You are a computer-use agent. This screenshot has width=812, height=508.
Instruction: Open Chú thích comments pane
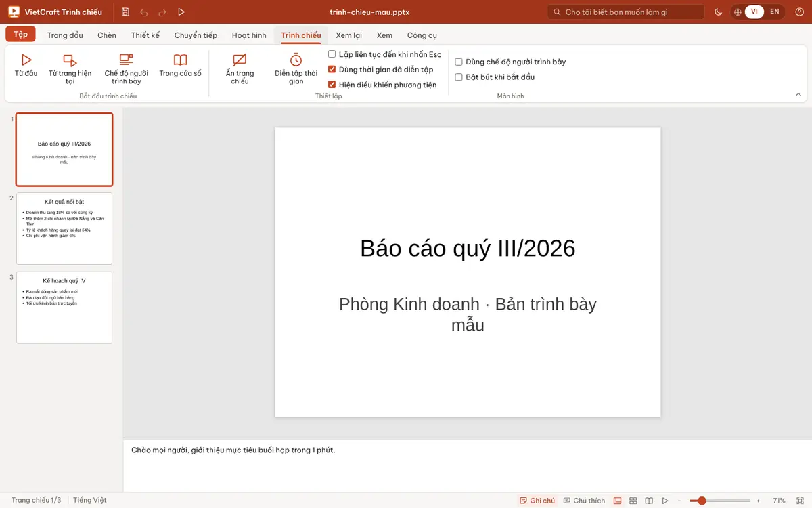pyautogui.click(x=584, y=501)
